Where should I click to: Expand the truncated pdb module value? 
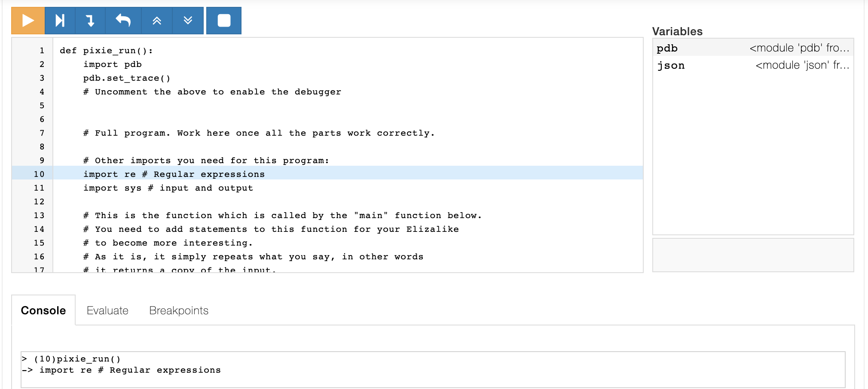tap(800, 48)
